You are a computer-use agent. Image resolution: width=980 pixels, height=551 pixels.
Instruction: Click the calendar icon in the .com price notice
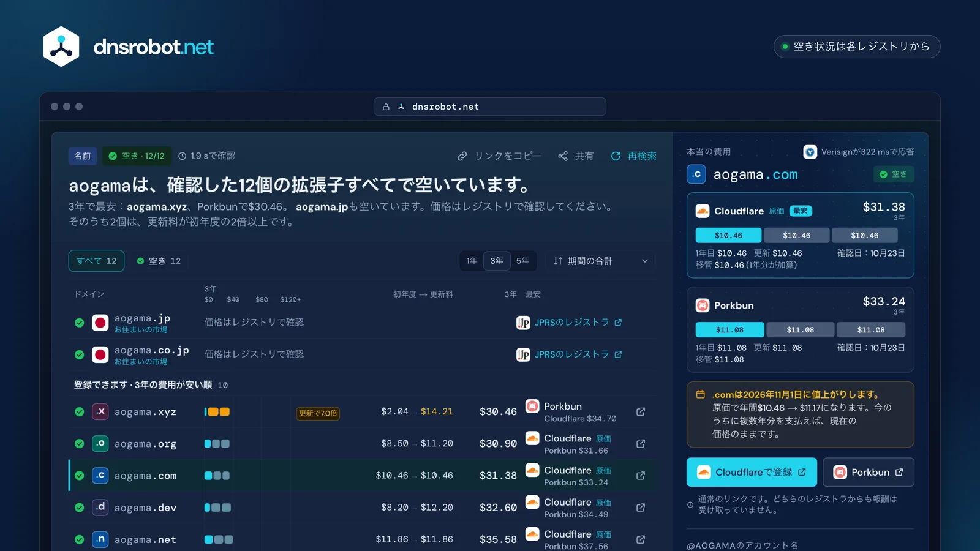[700, 395]
